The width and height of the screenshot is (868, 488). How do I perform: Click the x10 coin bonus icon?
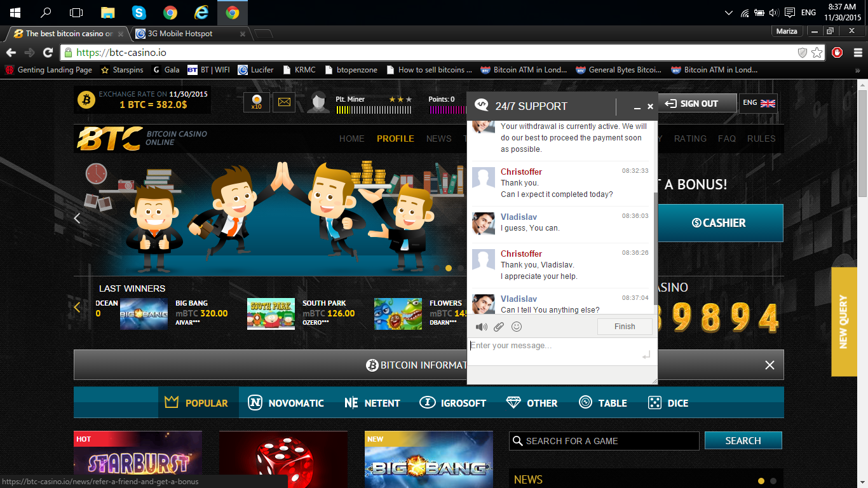pos(257,102)
